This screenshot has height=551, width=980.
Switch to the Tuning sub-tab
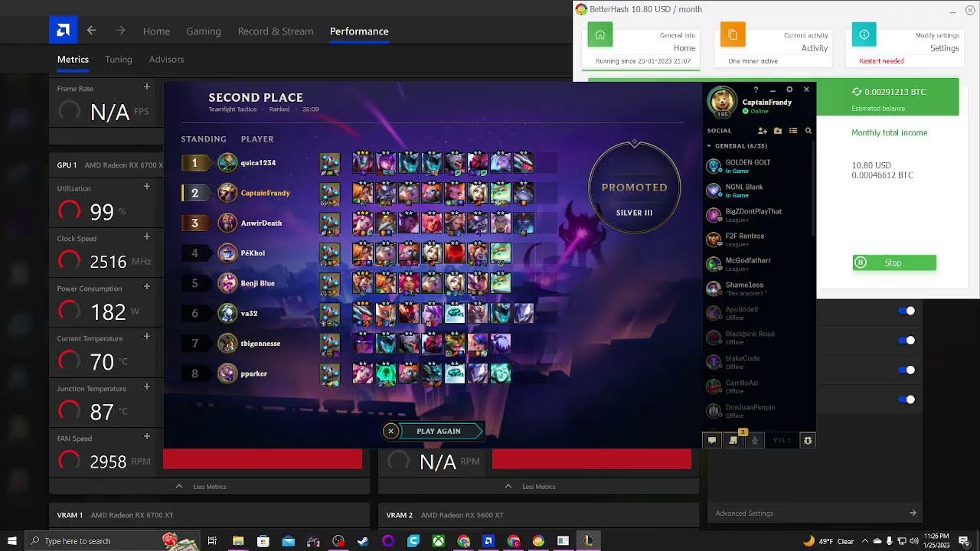(119, 59)
